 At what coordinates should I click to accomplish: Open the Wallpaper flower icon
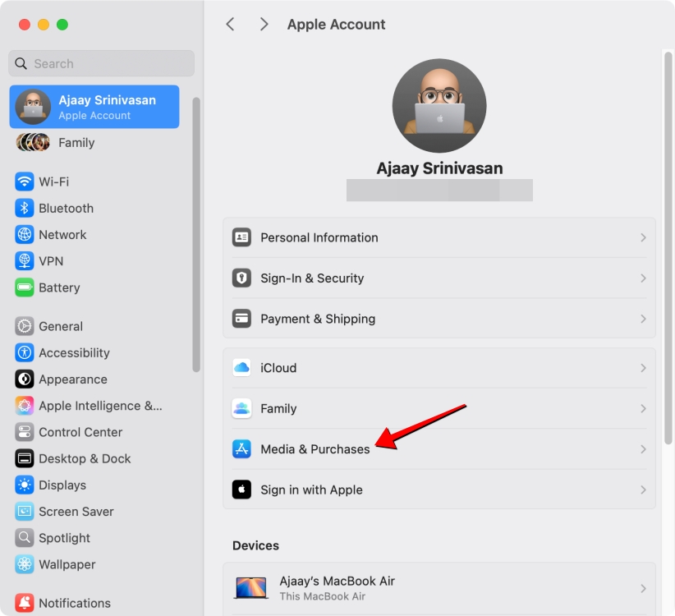(25, 564)
